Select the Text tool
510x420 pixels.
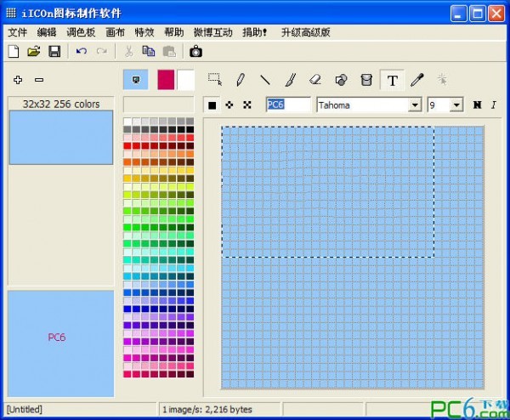pyautogui.click(x=392, y=80)
